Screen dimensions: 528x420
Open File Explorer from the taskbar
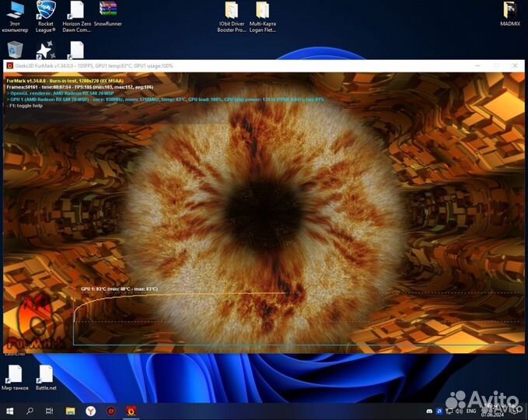(x=70, y=410)
